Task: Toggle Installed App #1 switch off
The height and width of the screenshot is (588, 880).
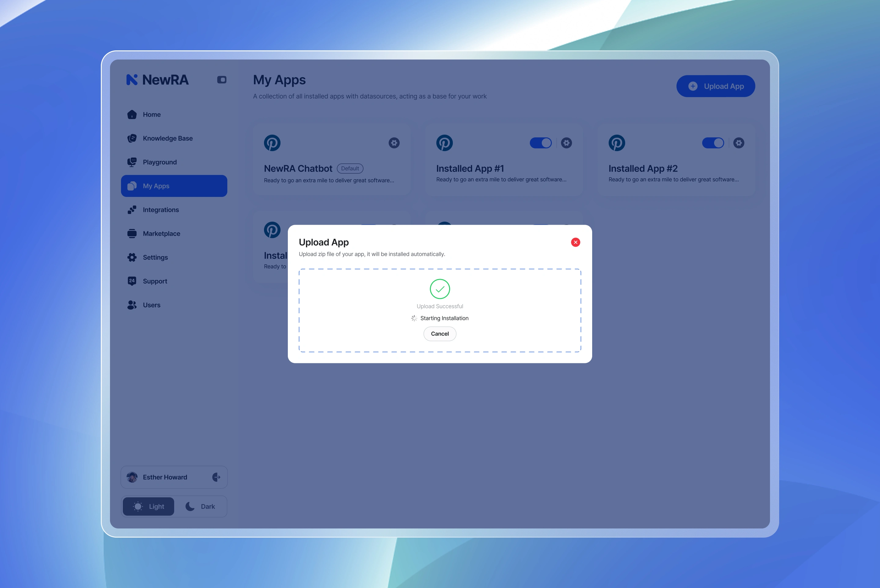Action: click(x=541, y=143)
